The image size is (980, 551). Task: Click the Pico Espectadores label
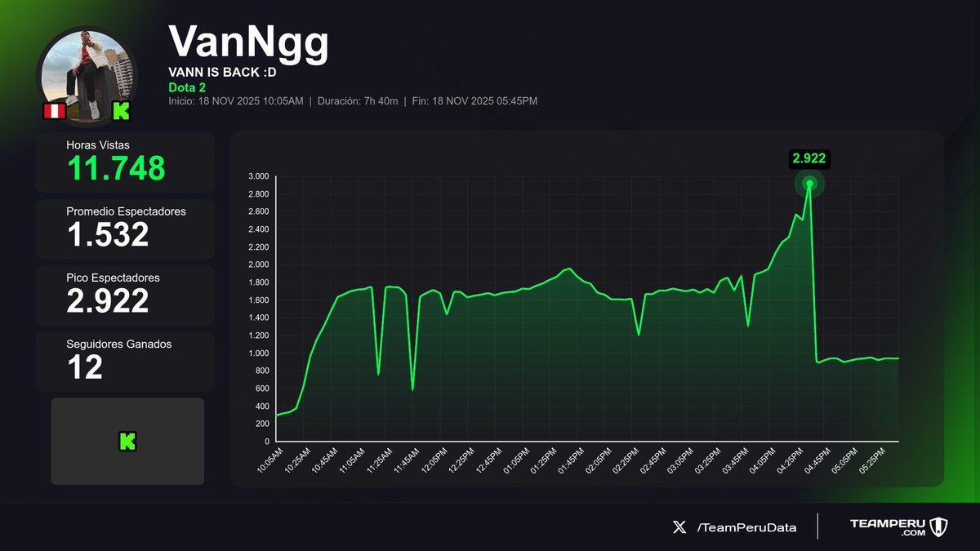tap(113, 278)
